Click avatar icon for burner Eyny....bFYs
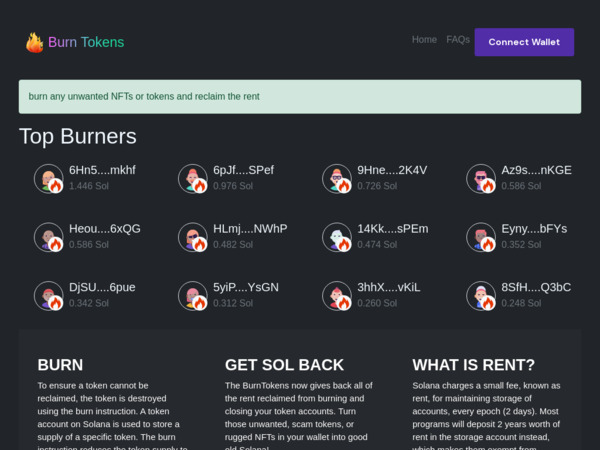The height and width of the screenshot is (450, 600). [x=481, y=237]
